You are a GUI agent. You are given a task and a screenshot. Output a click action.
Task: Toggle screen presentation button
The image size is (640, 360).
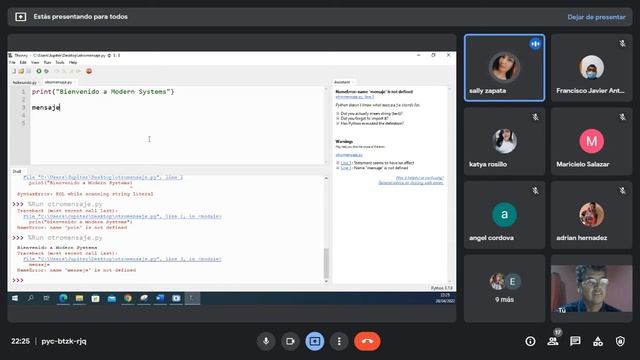click(x=315, y=341)
